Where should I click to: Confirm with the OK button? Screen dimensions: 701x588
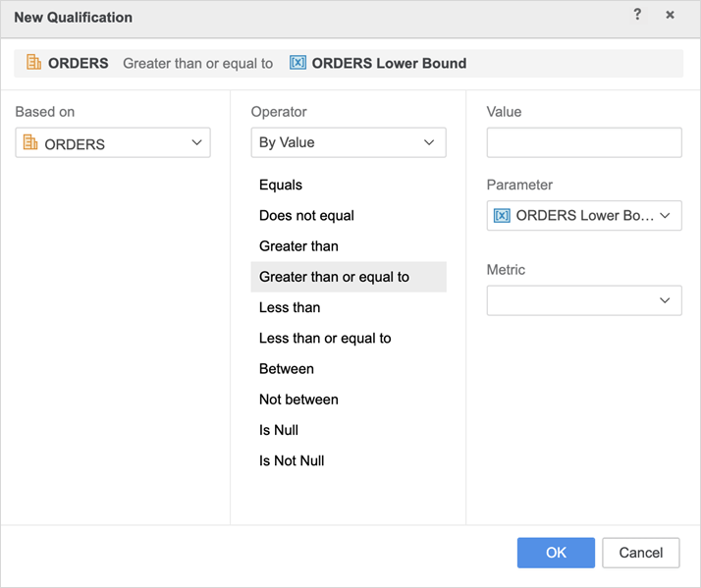pyautogui.click(x=556, y=553)
